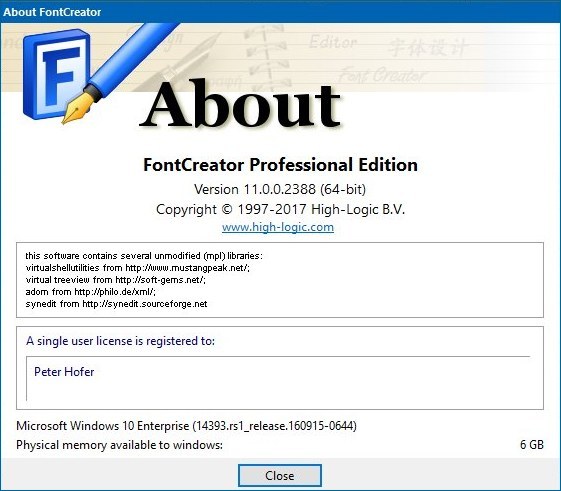561x491 pixels.
Task: Click the Physical memory available label
Action: (x=119, y=445)
